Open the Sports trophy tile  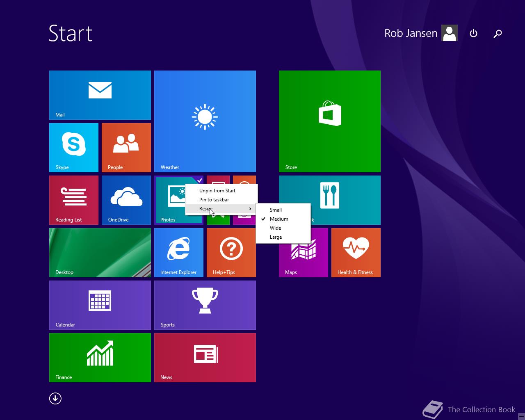click(x=205, y=305)
